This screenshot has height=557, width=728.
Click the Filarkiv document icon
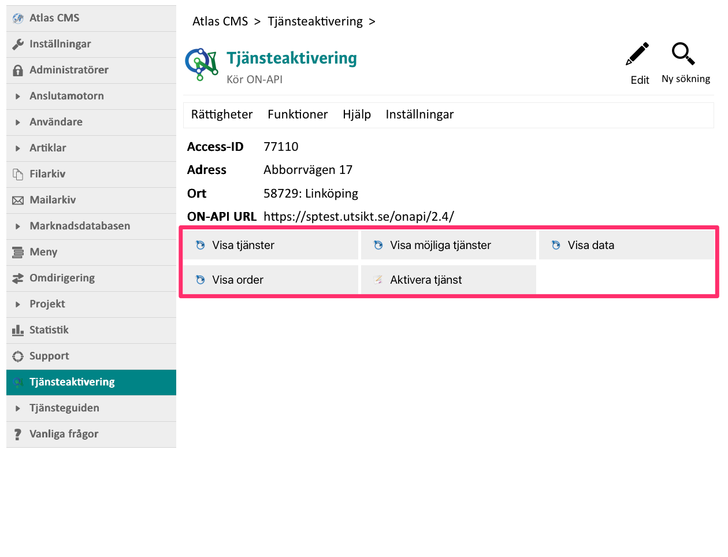pos(18,174)
